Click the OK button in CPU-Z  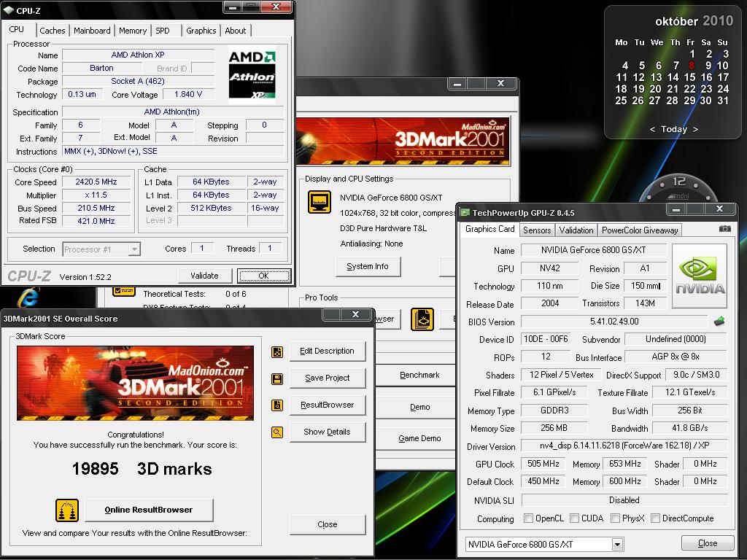263,276
